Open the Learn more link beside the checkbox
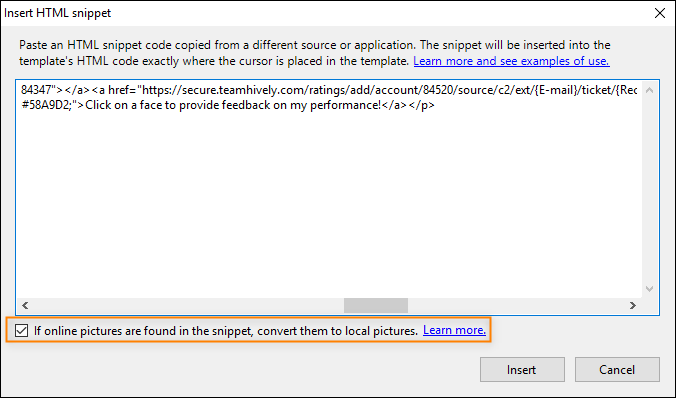The height and width of the screenshot is (398, 676). tap(454, 330)
